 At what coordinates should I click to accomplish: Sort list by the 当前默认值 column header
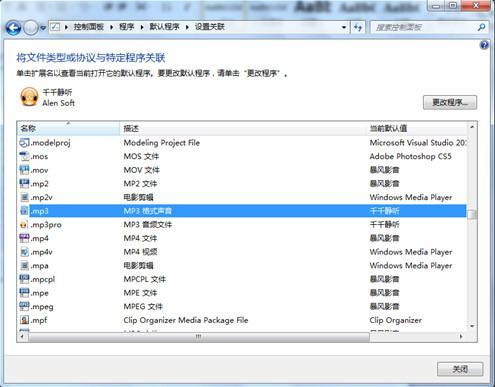click(417, 128)
